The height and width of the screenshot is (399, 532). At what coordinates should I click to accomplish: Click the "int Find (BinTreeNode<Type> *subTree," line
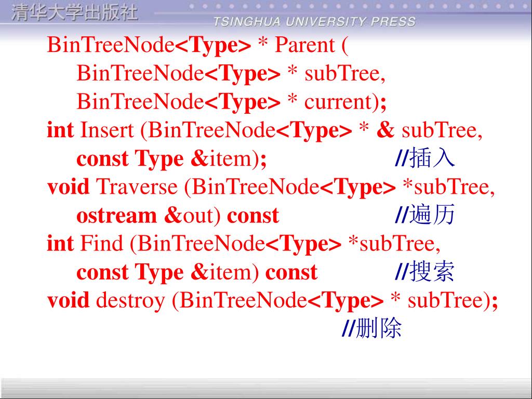244,244
